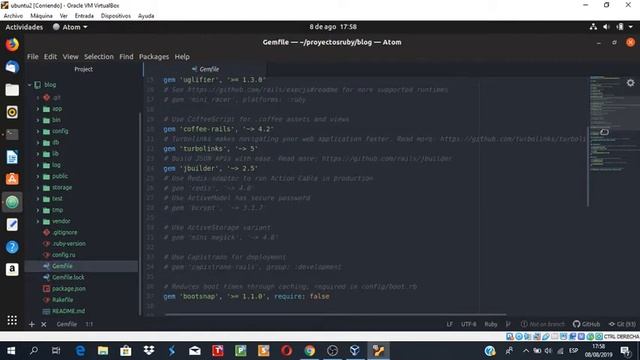640x360 pixels.
Task: Open VirtualBox Dispositivos menu
Action: (116, 16)
